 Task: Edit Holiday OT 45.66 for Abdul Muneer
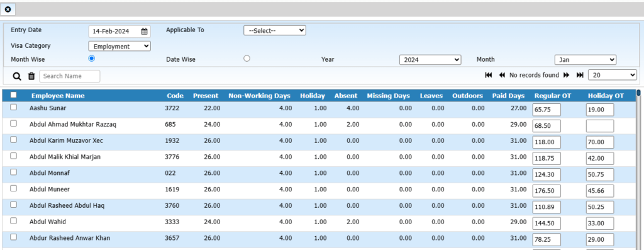click(x=600, y=191)
